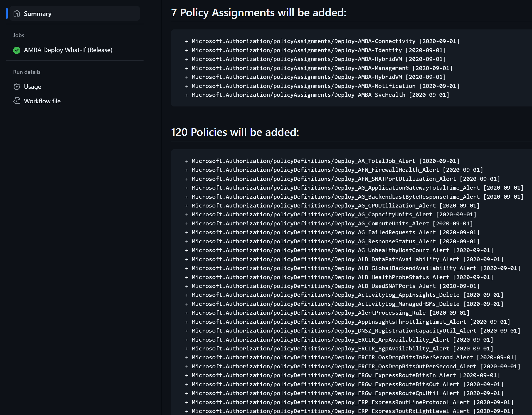Select the Deploy_AG_CPUUtilization_Alert policy line
This screenshot has height=415, width=532.
coord(332,206)
